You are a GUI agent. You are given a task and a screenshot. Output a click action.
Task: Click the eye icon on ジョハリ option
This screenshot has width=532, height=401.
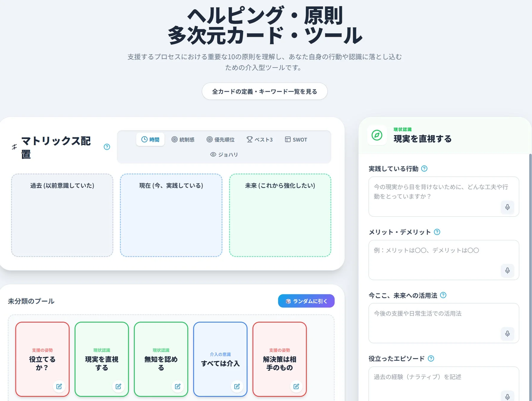point(213,154)
